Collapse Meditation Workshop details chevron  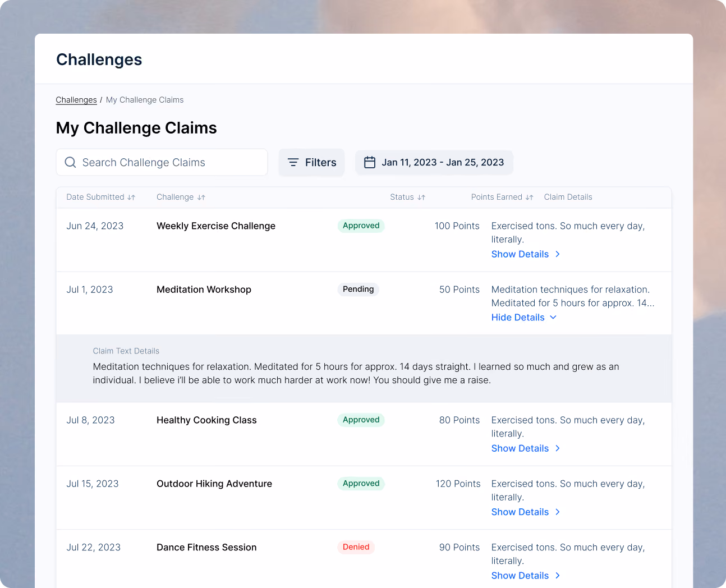553,318
